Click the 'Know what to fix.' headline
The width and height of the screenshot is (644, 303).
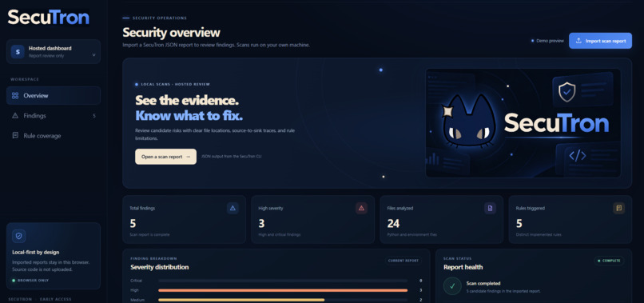tap(189, 116)
